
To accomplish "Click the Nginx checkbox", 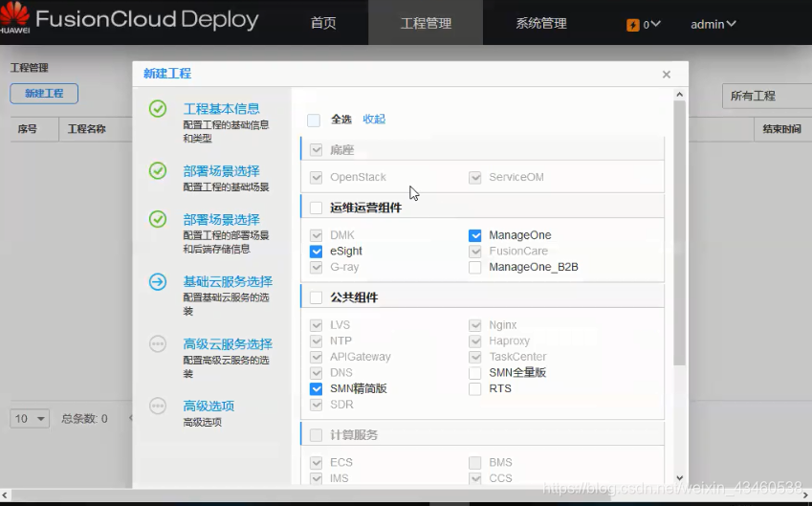I will [x=475, y=325].
